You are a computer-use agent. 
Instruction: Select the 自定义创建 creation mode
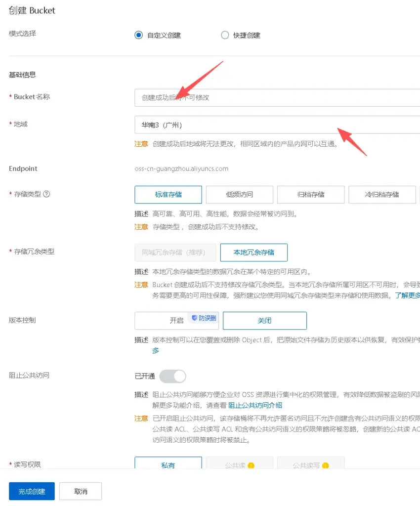click(139, 35)
